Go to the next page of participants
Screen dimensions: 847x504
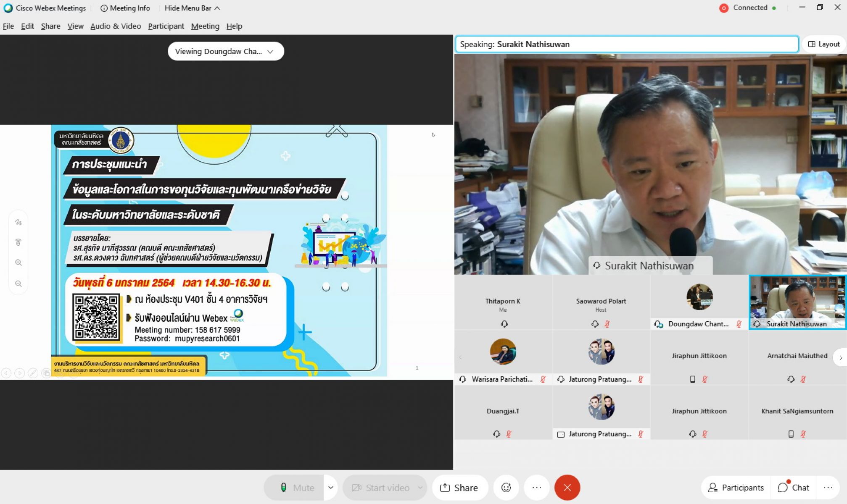click(x=840, y=357)
